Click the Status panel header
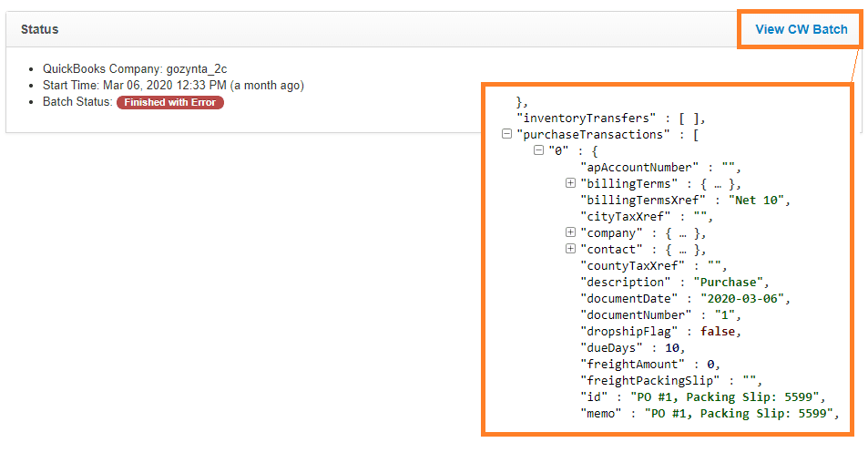The image size is (868, 453). pyautogui.click(x=40, y=29)
